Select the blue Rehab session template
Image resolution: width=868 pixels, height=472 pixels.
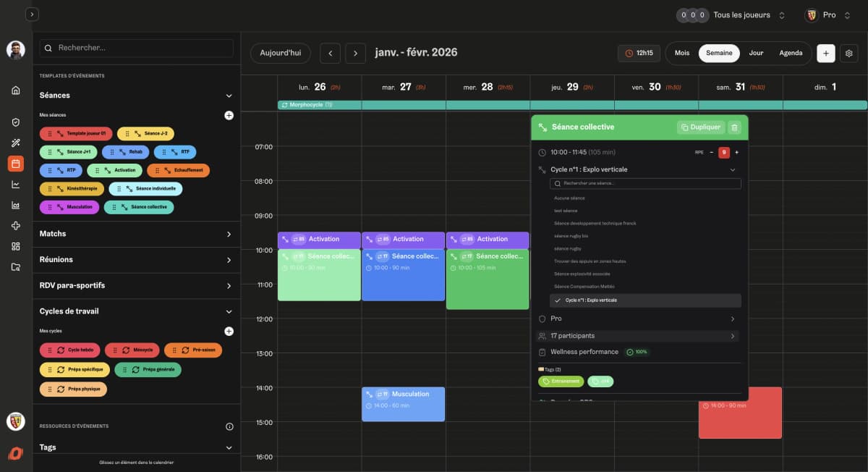126,152
